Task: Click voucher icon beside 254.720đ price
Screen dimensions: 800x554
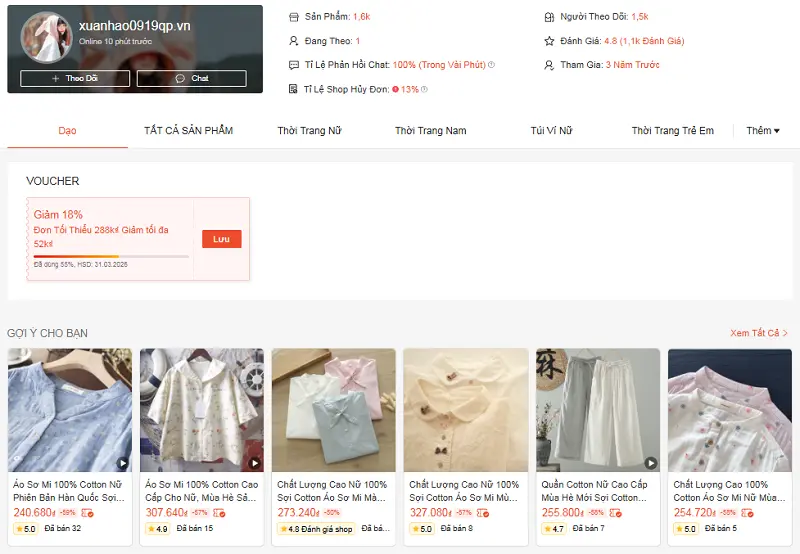Action: point(747,513)
